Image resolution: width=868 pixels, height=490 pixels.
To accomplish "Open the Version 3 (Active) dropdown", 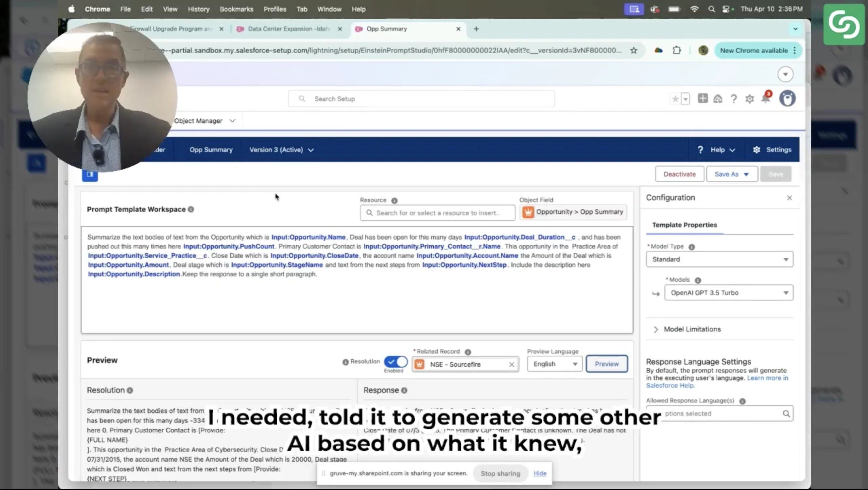I will click(x=281, y=150).
